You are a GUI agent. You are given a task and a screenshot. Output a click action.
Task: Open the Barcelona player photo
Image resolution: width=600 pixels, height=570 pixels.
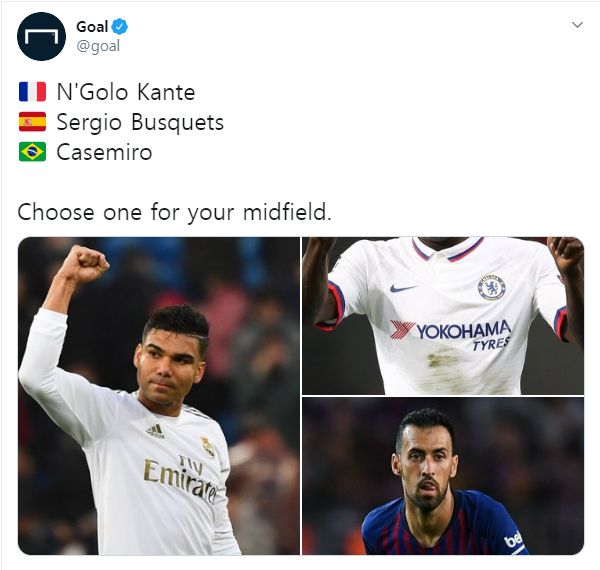pos(443,476)
